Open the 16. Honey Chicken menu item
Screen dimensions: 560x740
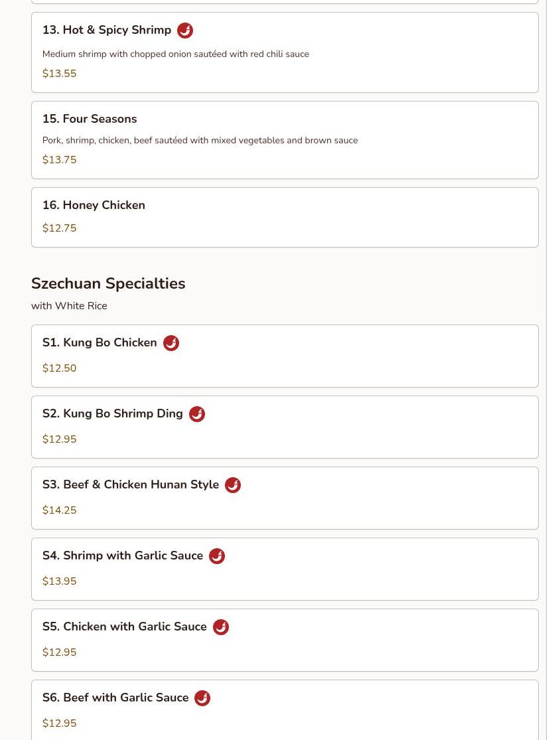94,205
